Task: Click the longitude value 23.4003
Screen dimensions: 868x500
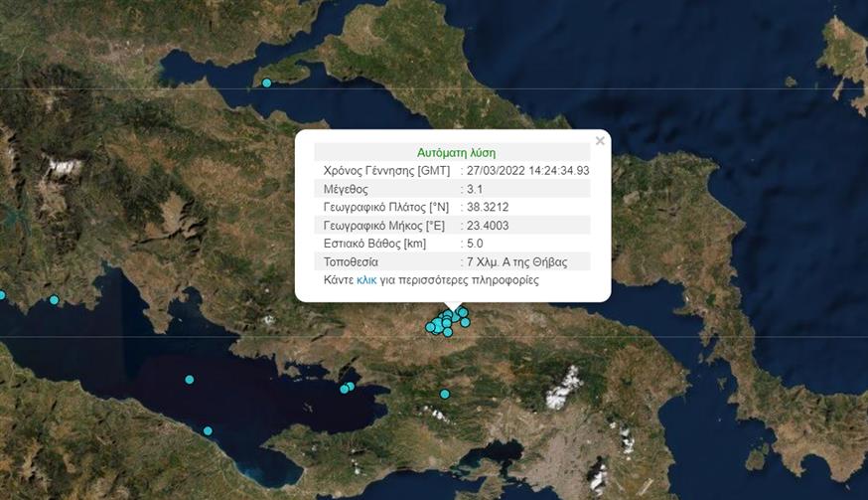Action: (x=488, y=226)
